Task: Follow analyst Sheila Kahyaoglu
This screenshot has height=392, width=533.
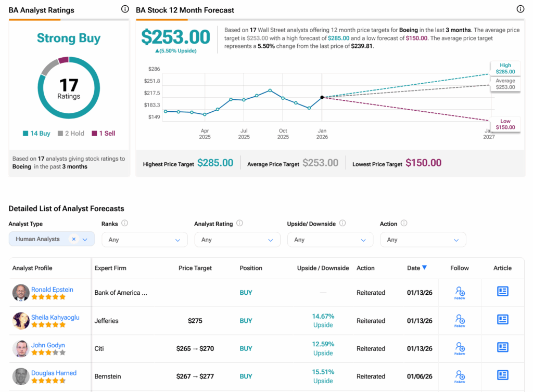Action: tap(460, 321)
